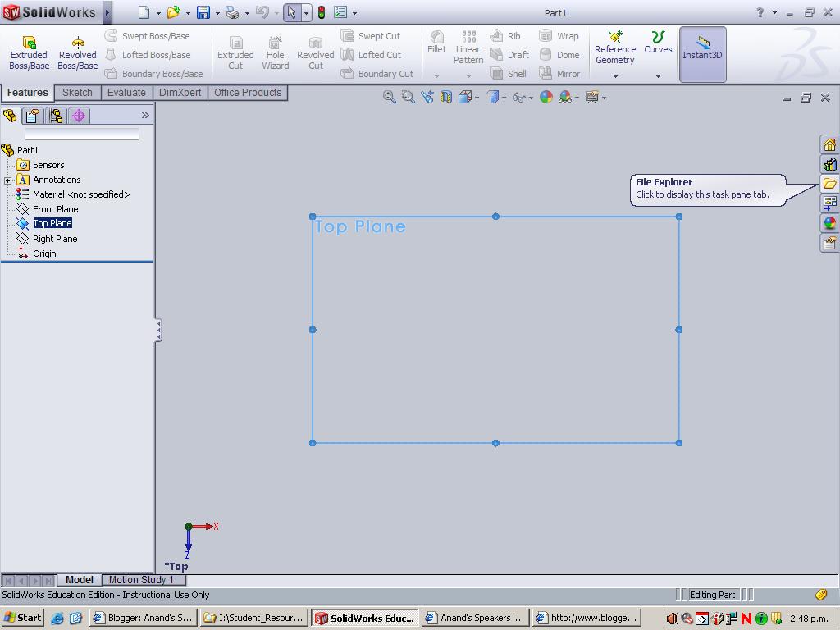This screenshot has width=840, height=630.
Task: Toggle the Instant3D mode
Action: pos(702,49)
